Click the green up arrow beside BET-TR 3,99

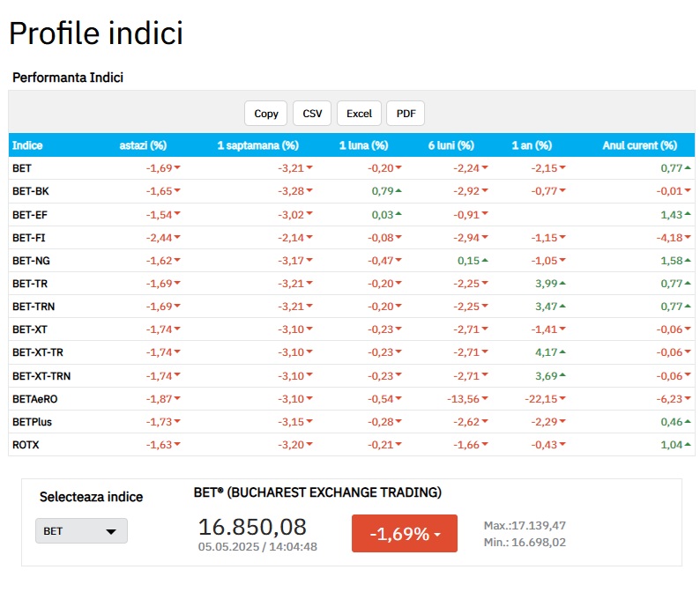[562, 283]
